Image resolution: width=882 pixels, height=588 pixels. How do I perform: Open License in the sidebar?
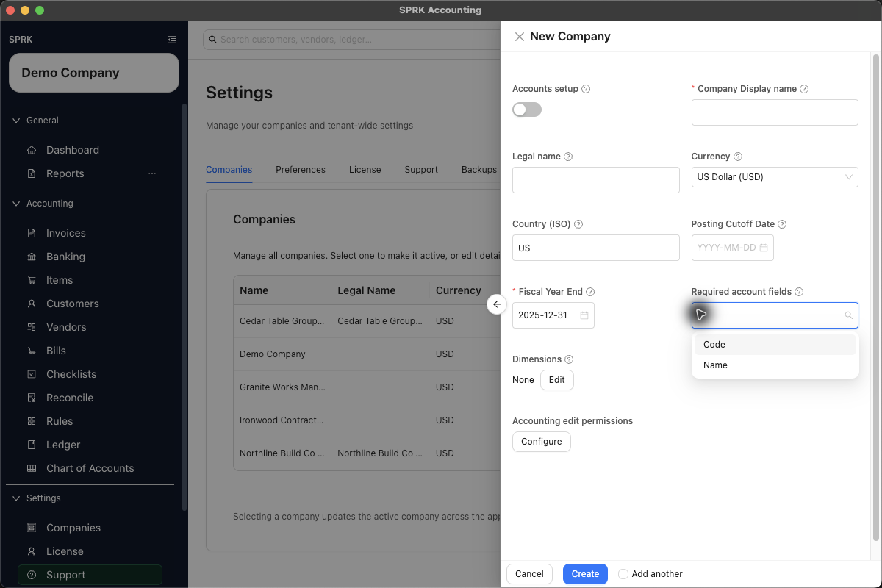pos(65,551)
